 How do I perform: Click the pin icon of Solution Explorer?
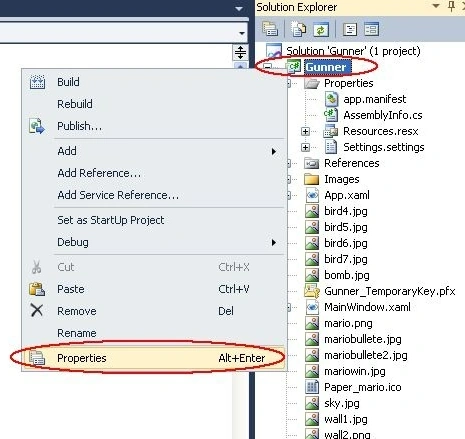(x=451, y=6)
